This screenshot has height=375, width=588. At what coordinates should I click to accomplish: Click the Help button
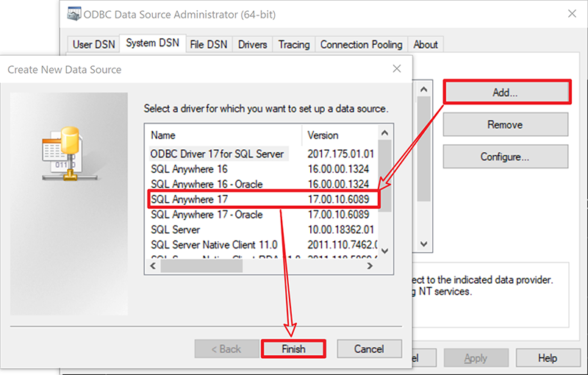point(547,358)
